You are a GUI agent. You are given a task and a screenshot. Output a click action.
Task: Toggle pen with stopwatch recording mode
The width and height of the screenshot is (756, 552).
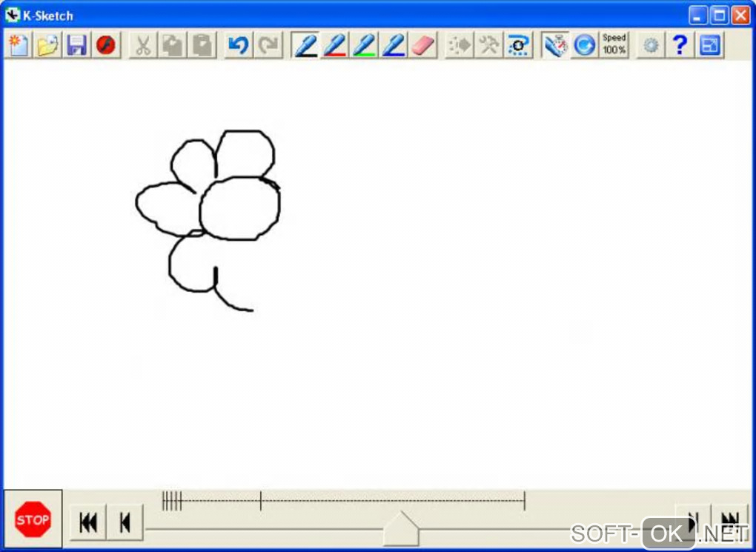click(555, 46)
